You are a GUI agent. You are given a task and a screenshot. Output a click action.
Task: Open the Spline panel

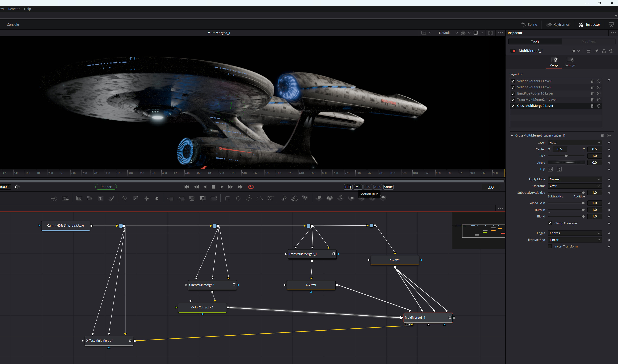[528, 24]
